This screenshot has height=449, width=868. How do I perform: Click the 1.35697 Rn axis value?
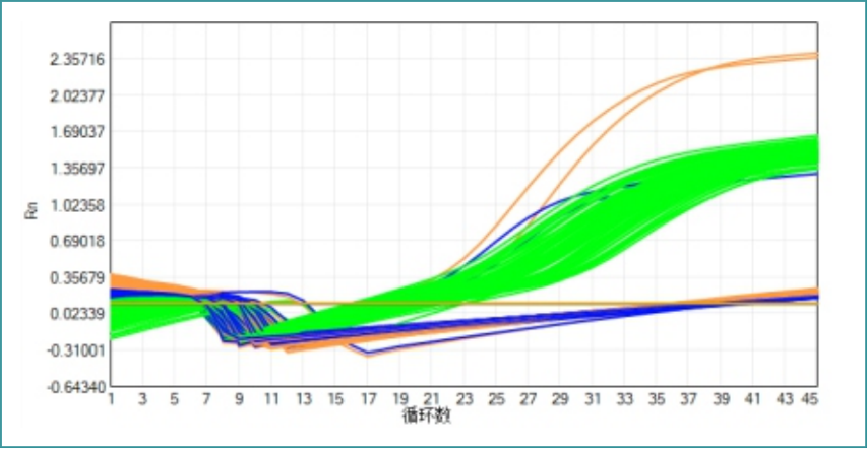76,168
